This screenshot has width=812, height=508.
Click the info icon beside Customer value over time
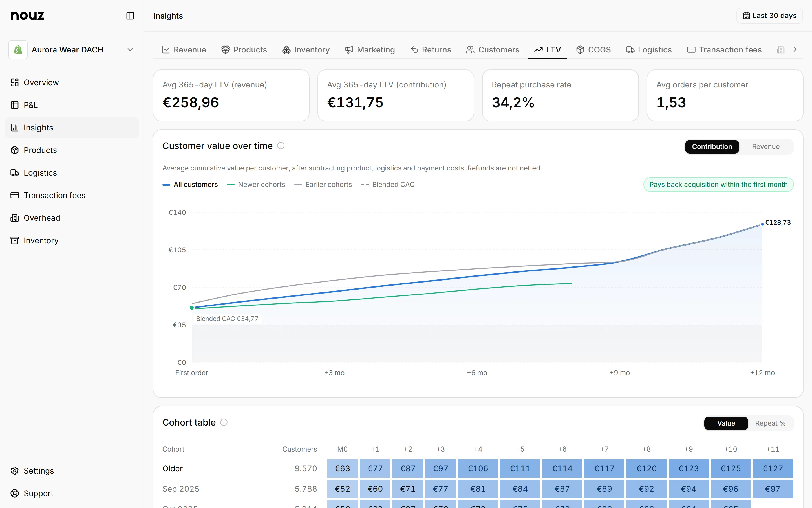point(281,146)
